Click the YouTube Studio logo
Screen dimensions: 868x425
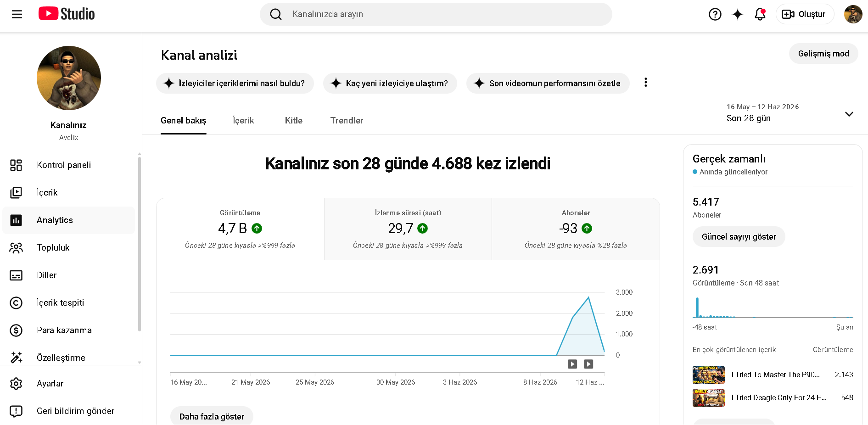[67, 14]
